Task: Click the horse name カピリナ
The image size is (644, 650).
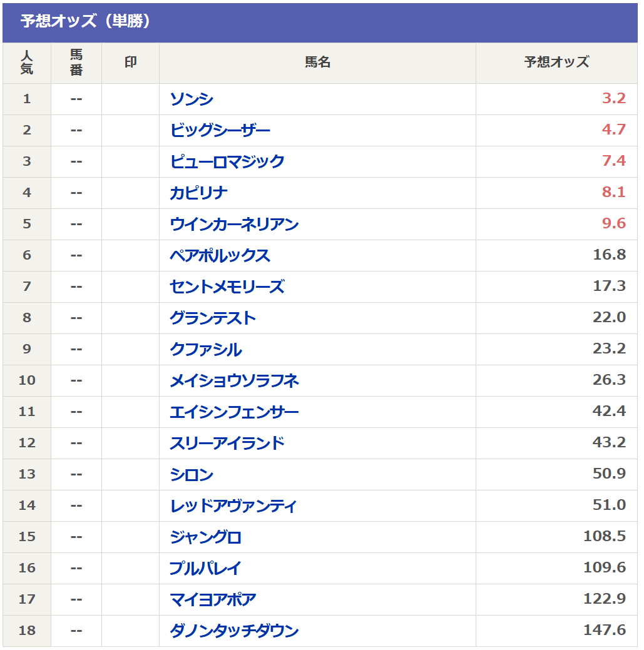Action: [198, 193]
